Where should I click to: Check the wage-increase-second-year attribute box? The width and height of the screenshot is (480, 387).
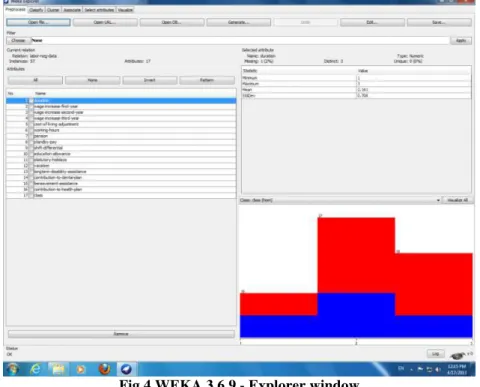pyautogui.click(x=31, y=112)
